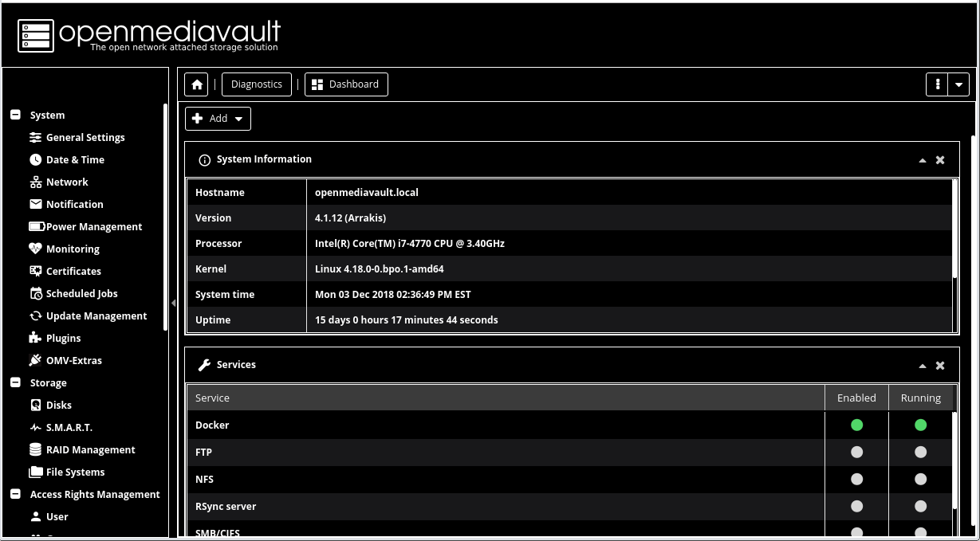Open top-right dropdown arrow menu

click(x=958, y=84)
